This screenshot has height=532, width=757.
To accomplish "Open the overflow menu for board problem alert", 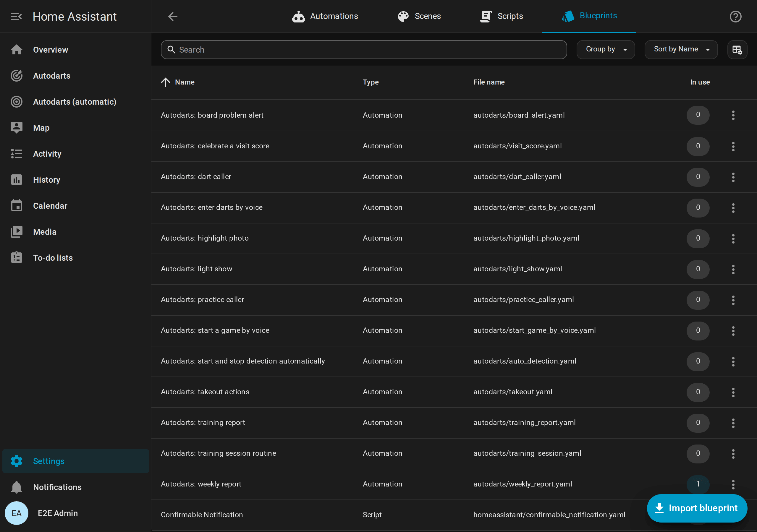I will coord(733,115).
